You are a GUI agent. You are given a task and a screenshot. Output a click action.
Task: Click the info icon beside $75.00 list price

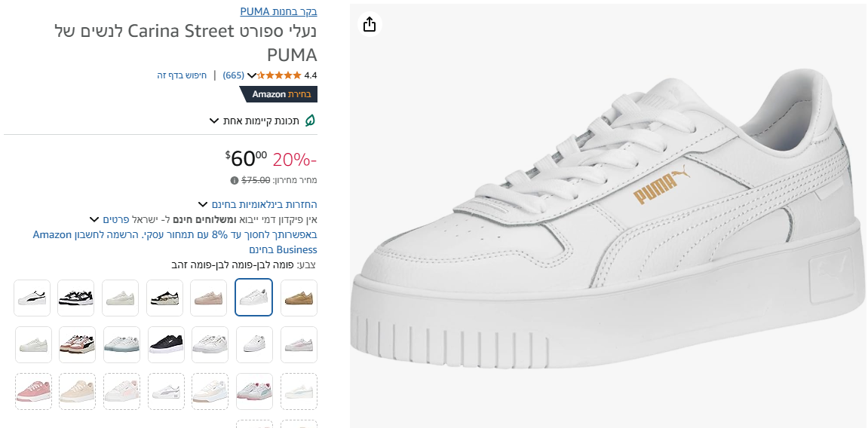(x=234, y=180)
